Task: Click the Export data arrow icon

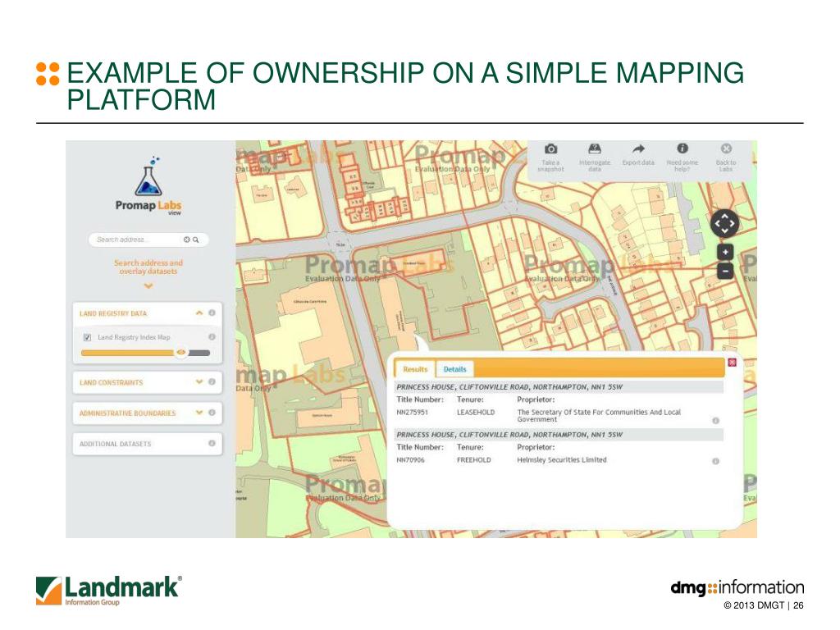Action: [638, 149]
